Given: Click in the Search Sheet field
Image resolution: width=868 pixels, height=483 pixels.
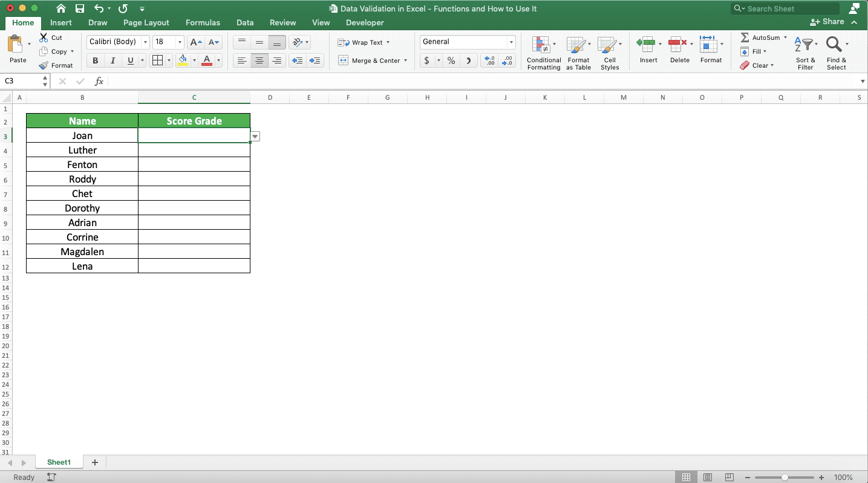Looking at the screenshot, I should click(x=785, y=8).
